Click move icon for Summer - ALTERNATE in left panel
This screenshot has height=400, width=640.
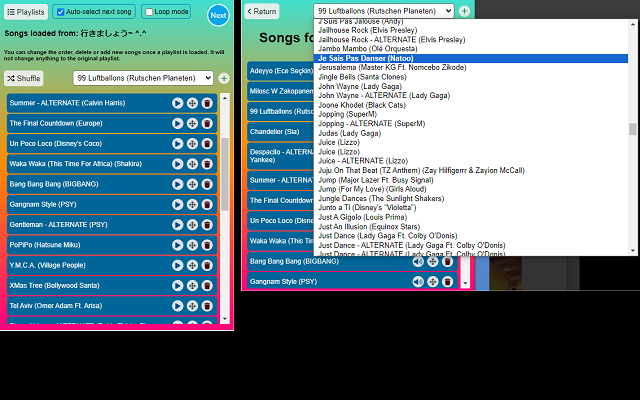(x=192, y=103)
